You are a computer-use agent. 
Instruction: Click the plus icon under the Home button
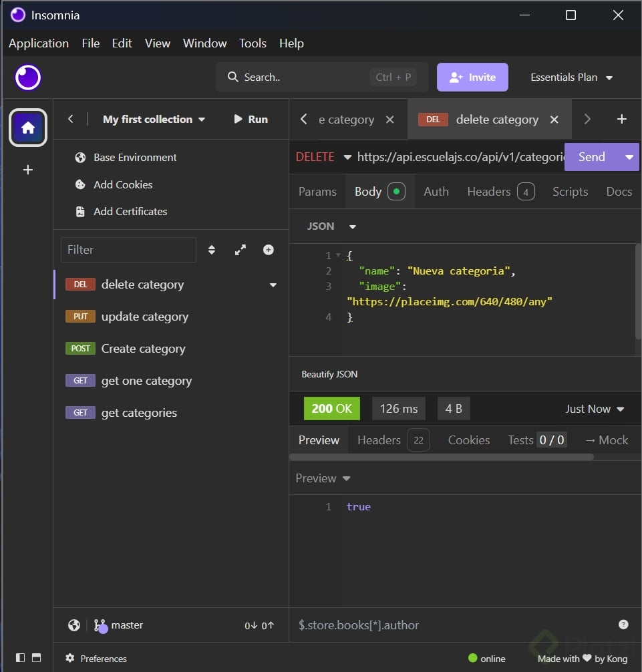coord(28,170)
